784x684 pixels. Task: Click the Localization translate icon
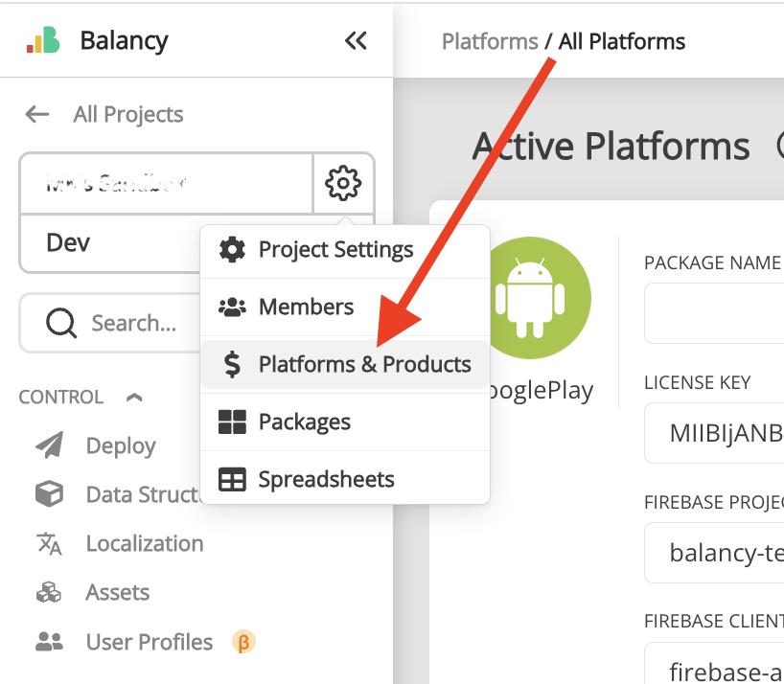pos(50,543)
